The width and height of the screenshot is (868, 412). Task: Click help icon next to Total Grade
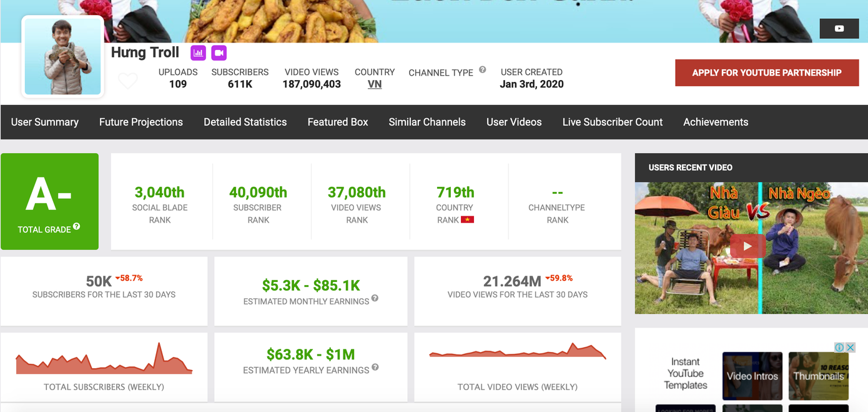(x=76, y=226)
